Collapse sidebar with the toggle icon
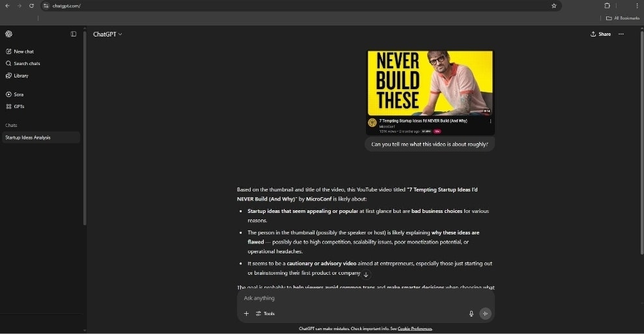644x334 pixels. (74, 34)
